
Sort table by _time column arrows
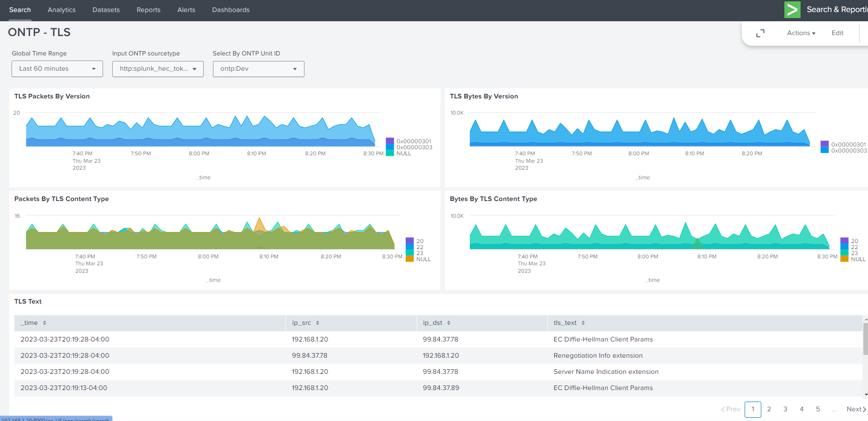tap(44, 323)
